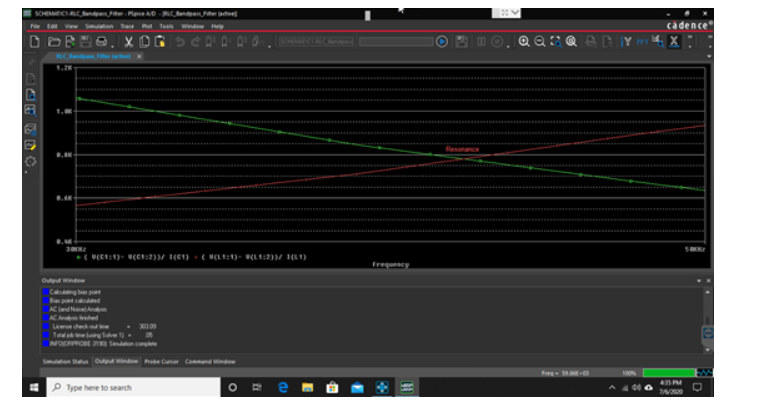Image resolution: width=757 pixels, height=413 pixels.
Task: Click the 'Simulation complete' log line
Action: 103,344
